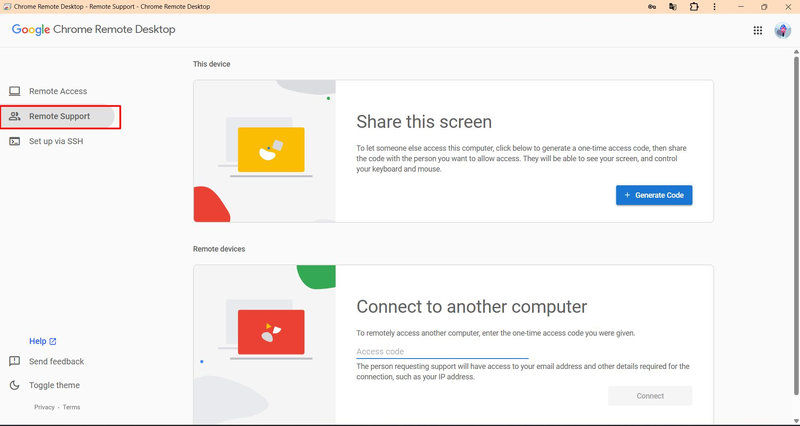Click the greyed-out Connect button
Viewport: 800px width, 426px height.
650,396
